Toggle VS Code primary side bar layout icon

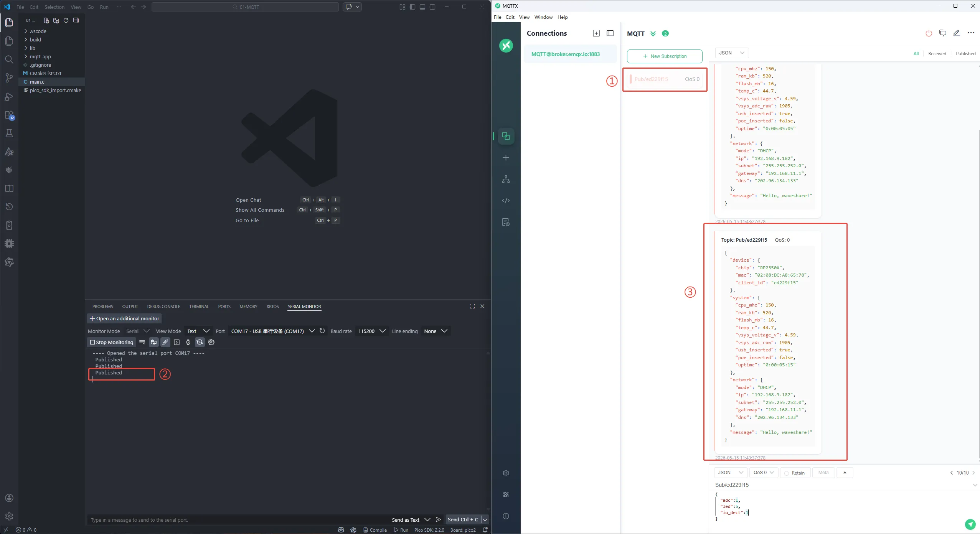coord(412,7)
